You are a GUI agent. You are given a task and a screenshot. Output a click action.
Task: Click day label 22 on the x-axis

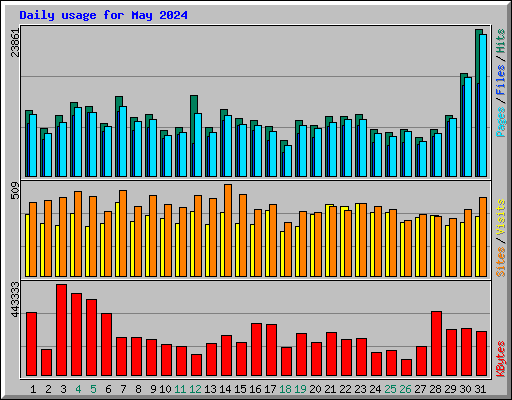tap(345, 389)
